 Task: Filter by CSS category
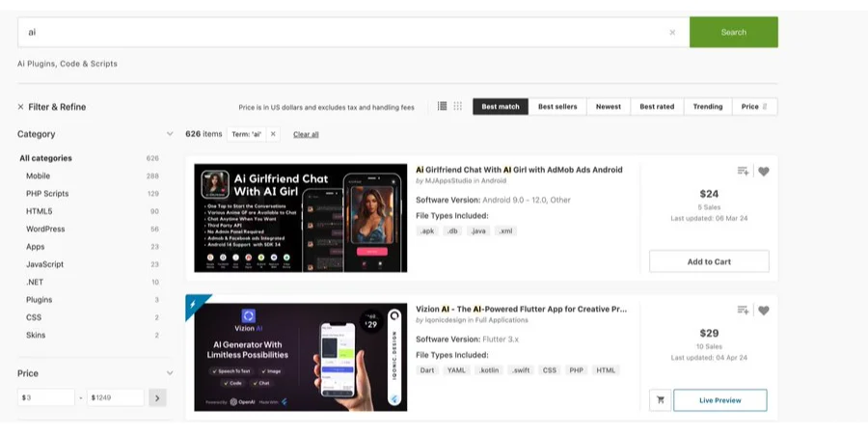[34, 317]
